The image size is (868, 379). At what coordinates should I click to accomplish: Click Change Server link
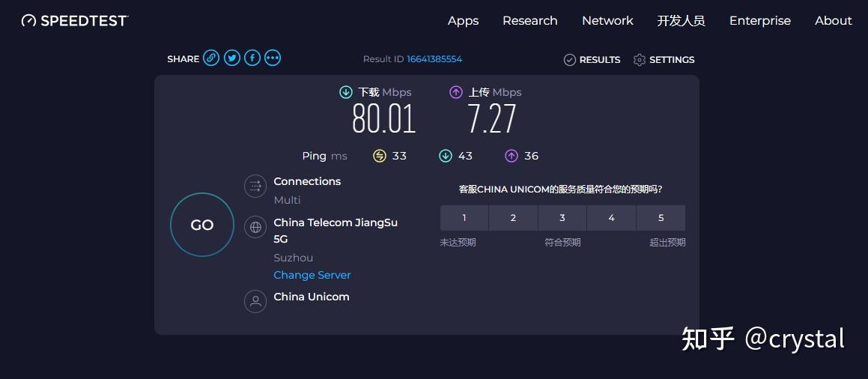coord(312,275)
